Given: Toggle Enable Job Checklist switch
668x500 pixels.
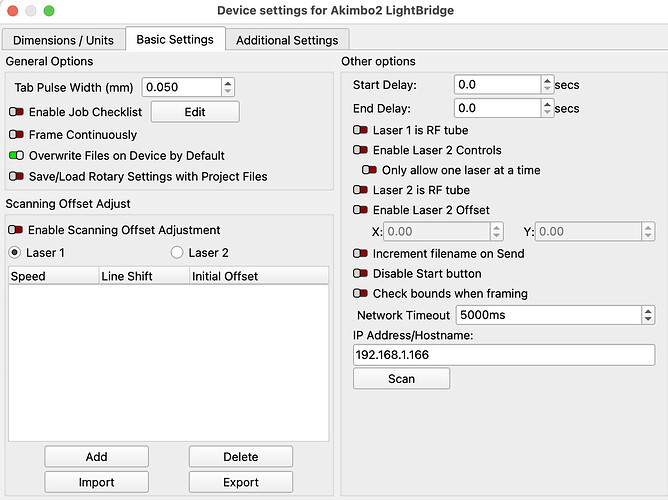Looking at the screenshot, I should 17,112.
